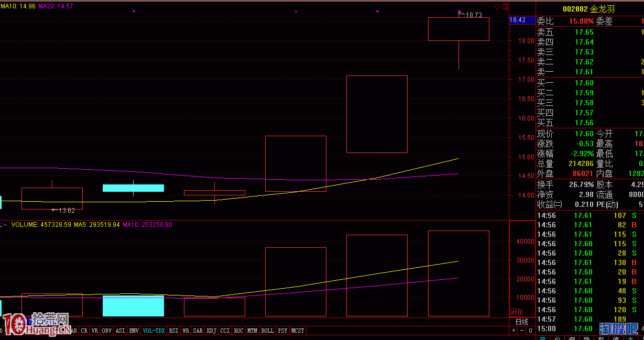Select the ASI indicator tab
The image size is (644, 340).
click(x=121, y=331)
